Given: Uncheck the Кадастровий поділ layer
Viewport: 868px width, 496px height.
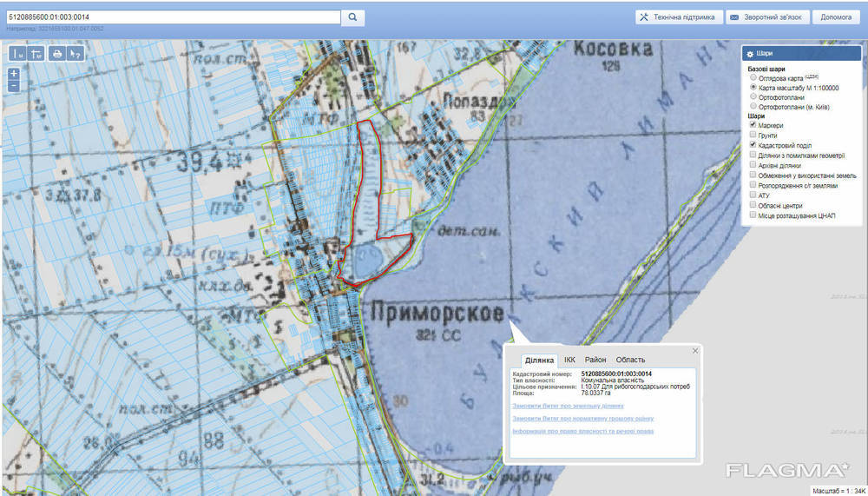Looking at the screenshot, I should point(753,144).
